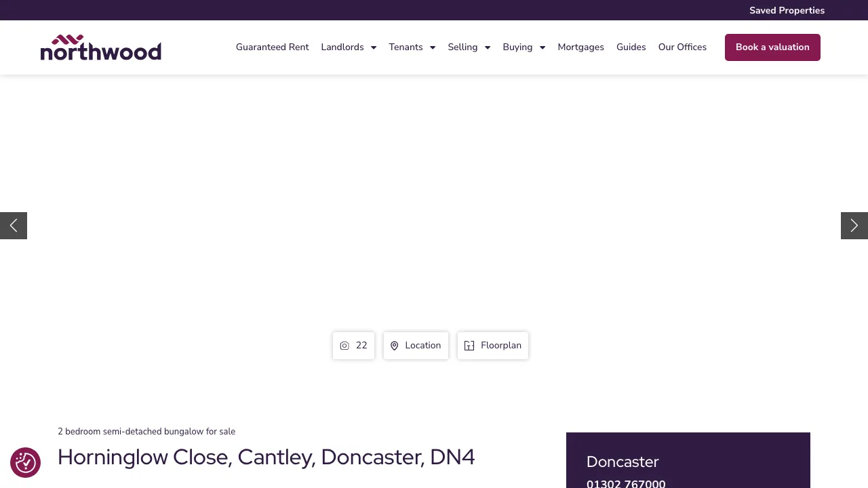Open the Tenants dropdown chevron

click(x=432, y=47)
